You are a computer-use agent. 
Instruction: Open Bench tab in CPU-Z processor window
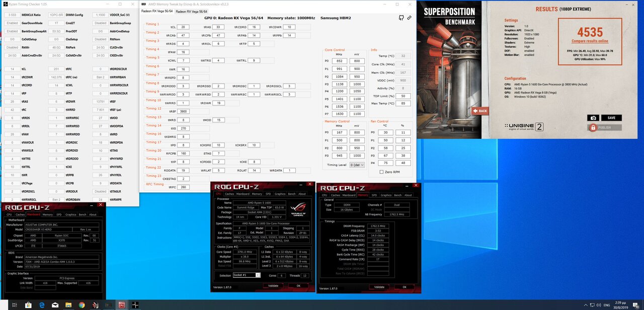[291, 194]
